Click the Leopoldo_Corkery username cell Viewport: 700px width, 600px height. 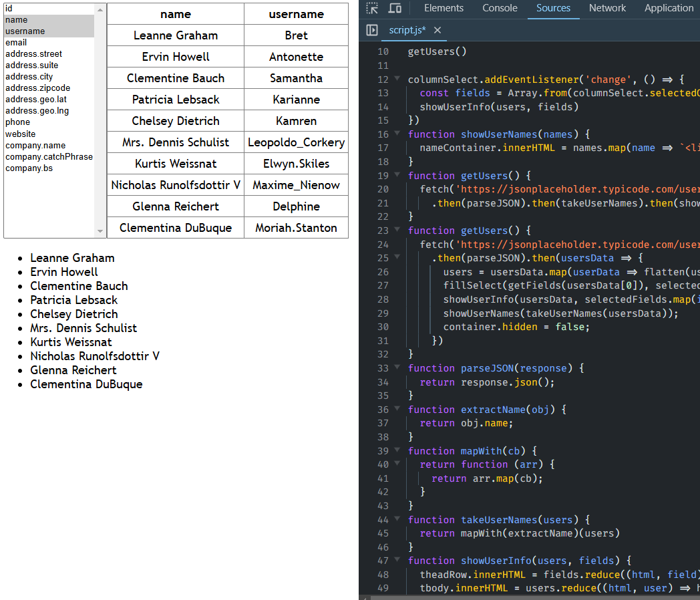[296, 142]
